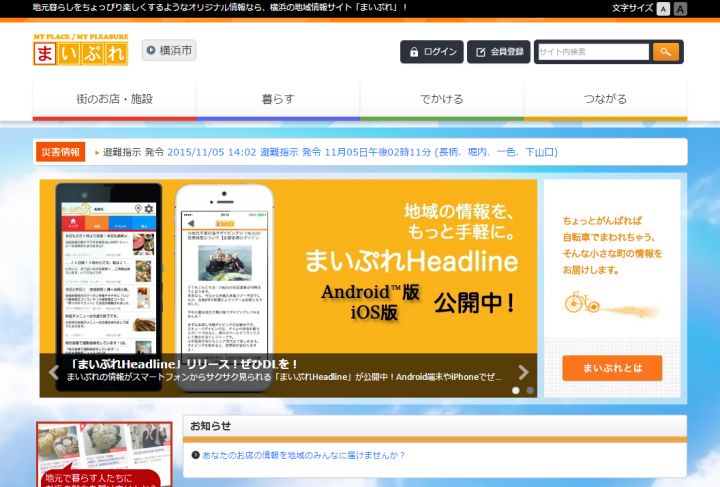Viewport: 720px width, 487px height.
Task: Open あなたのお店の情報を地域のみんなに届けませんか link
Action: pyautogui.click(x=304, y=455)
